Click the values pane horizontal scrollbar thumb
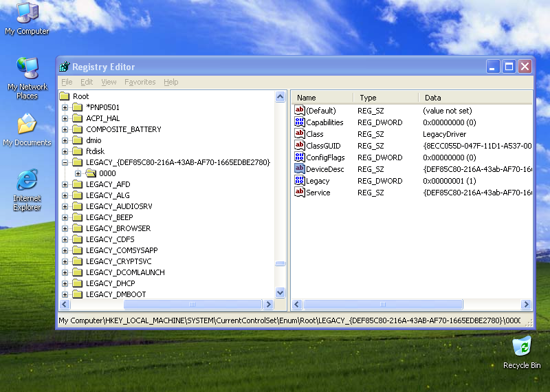The image size is (550, 392). (x=383, y=304)
